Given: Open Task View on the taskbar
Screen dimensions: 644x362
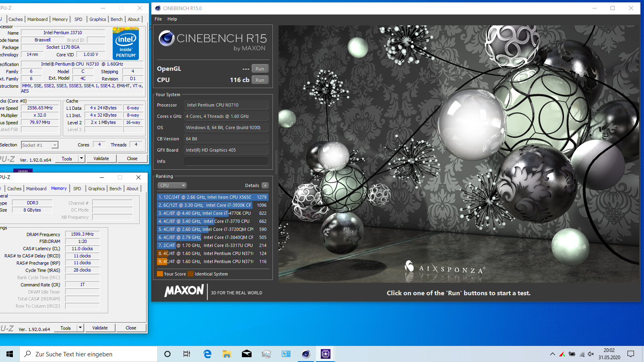Looking at the screenshot, I should point(187,354).
